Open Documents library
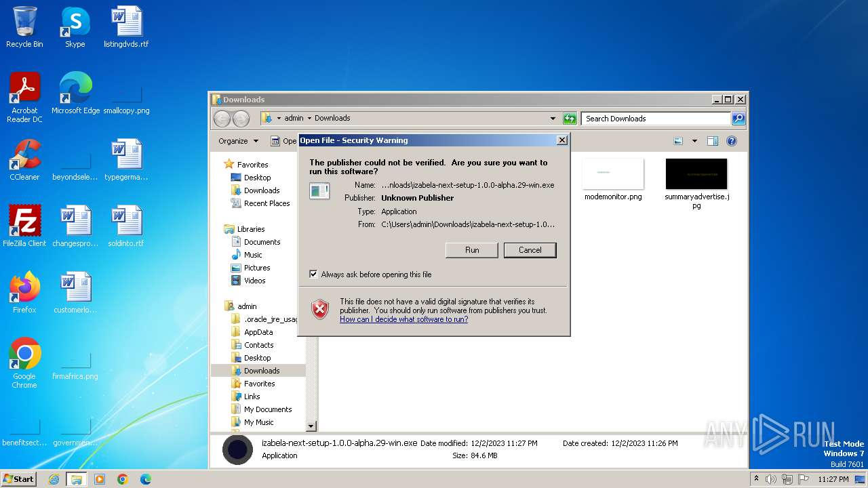 click(262, 242)
